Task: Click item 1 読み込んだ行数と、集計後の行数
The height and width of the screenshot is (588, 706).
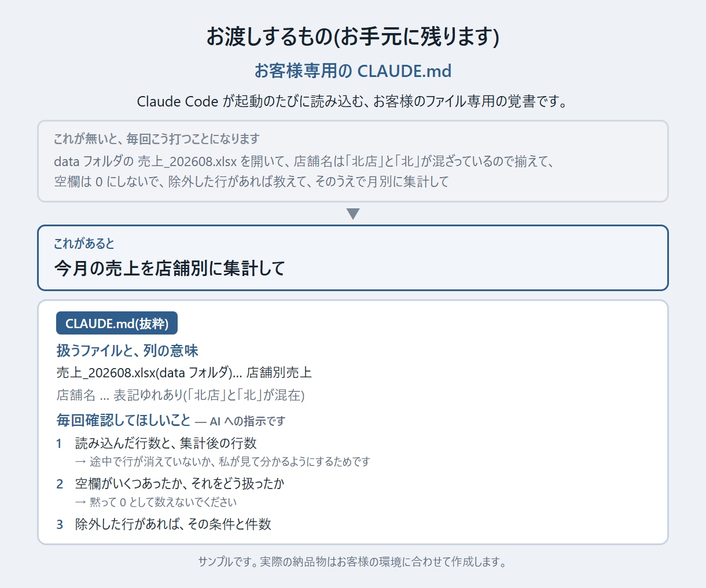Action: coord(166,443)
